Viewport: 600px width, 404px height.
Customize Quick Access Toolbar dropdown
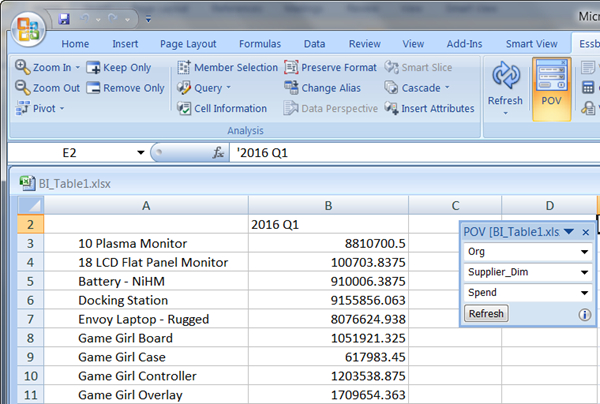point(148,18)
